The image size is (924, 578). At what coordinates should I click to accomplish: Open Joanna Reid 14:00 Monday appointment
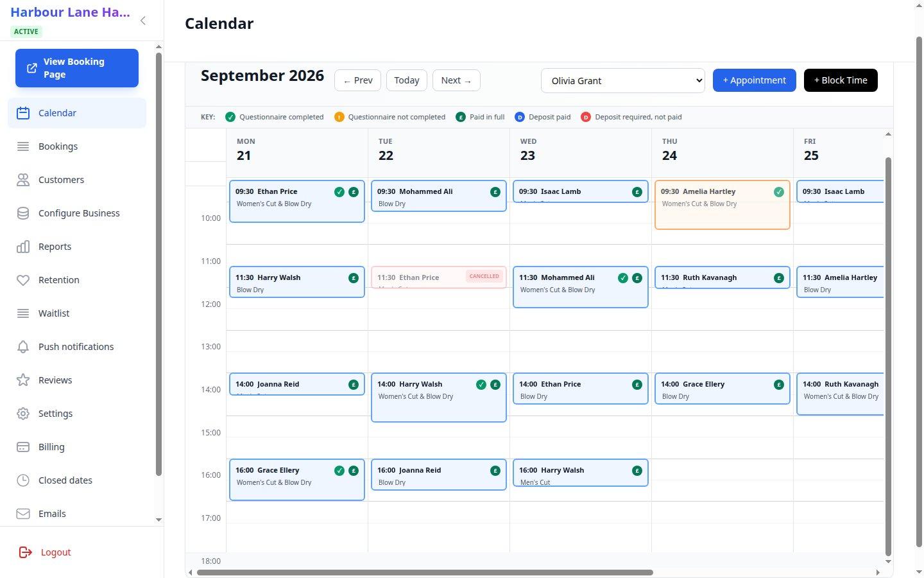pyautogui.click(x=297, y=384)
